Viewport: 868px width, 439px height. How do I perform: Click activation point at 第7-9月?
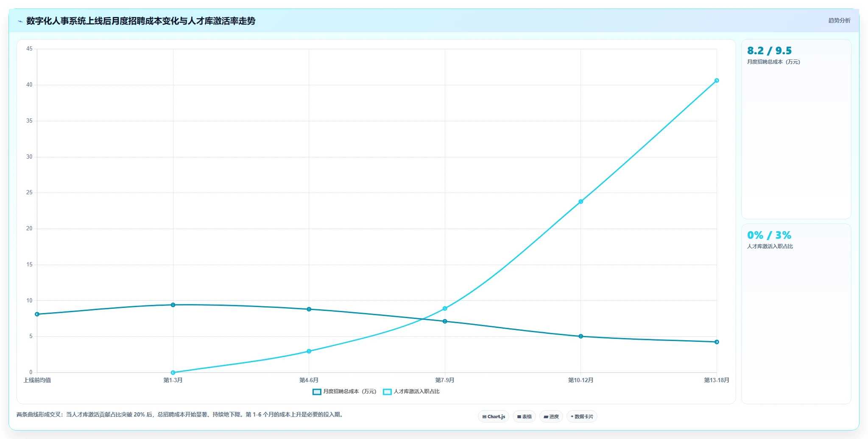(x=445, y=308)
